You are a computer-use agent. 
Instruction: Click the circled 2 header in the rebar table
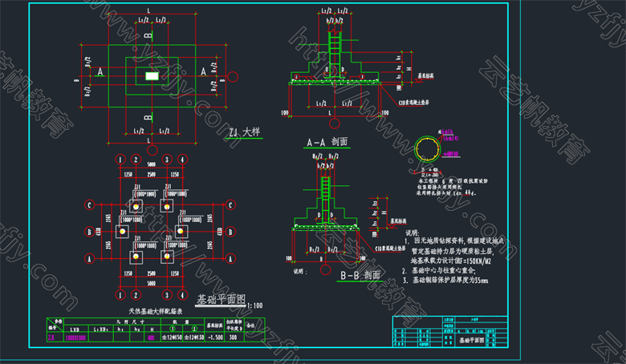[194, 329]
